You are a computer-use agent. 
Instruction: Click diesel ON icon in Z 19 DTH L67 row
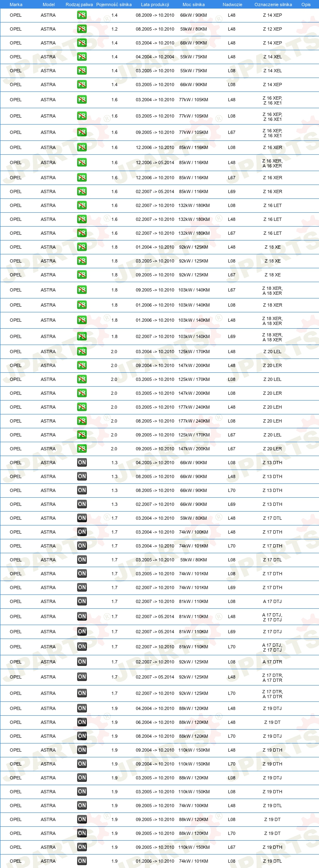[82, 847]
